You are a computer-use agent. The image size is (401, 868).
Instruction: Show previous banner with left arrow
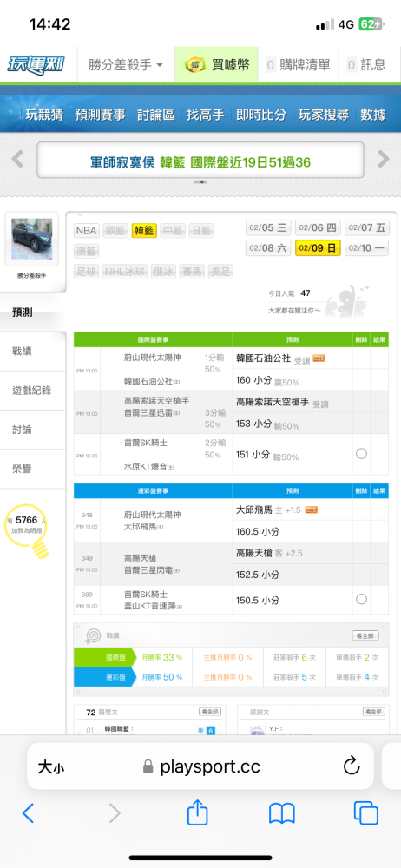point(17,160)
